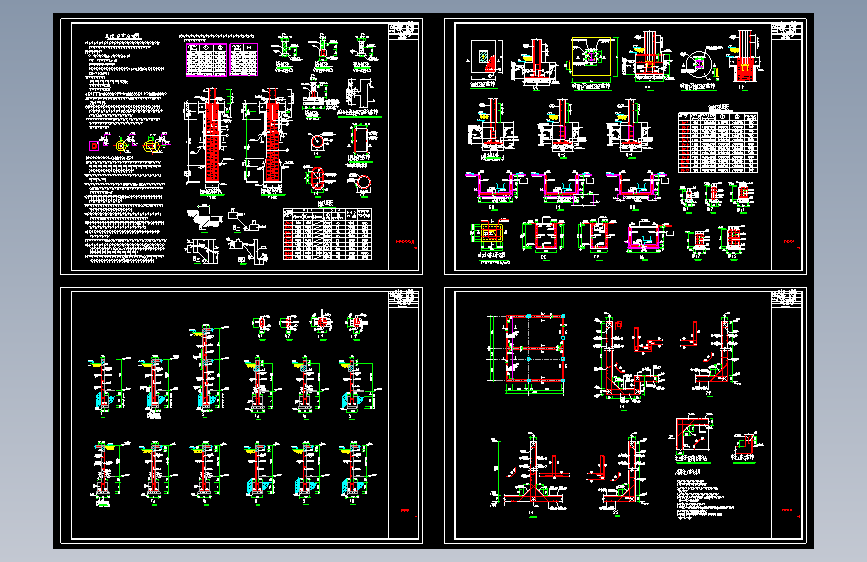
Task: Click the title block of the wall sections sheet
Action: pos(404,299)
